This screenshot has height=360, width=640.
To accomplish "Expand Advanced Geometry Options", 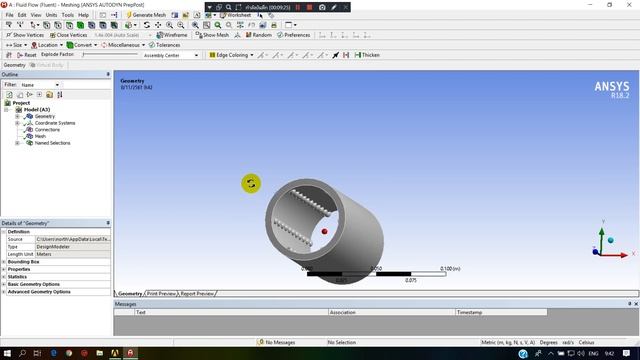I will click(4, 292).
